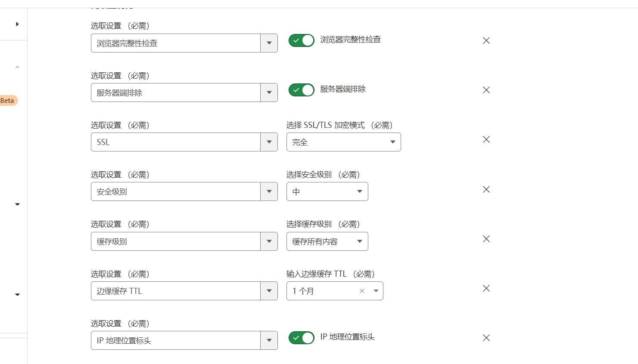Remove the 缓存级别 setting row
The width and height of the screenshot is (638, 364).
coord(486,239)
